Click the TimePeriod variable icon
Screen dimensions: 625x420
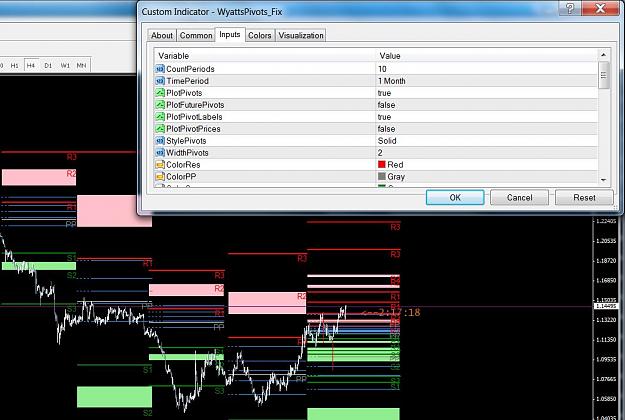pyautogui.click(x=160, y=81)
